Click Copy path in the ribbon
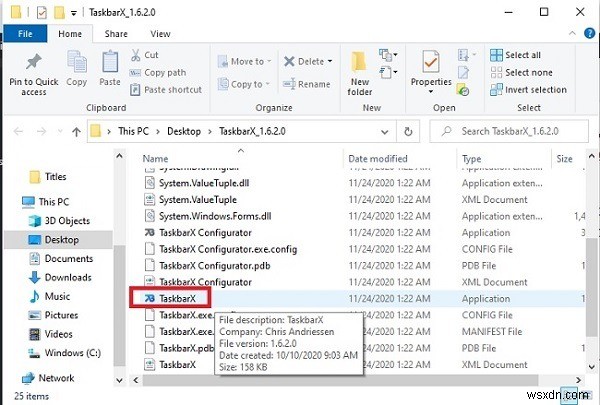 pos(158,73)
